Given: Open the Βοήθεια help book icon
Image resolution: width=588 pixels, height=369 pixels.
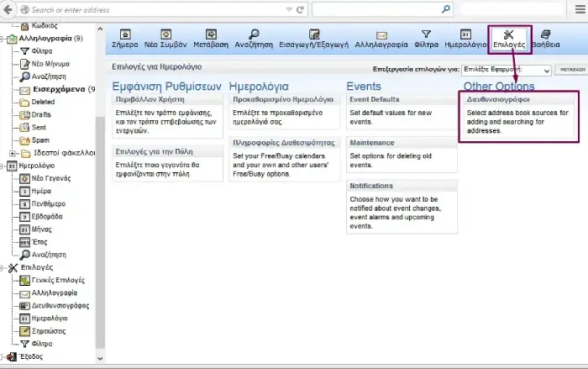Looking at the screenshot, I should pos(546,34).
